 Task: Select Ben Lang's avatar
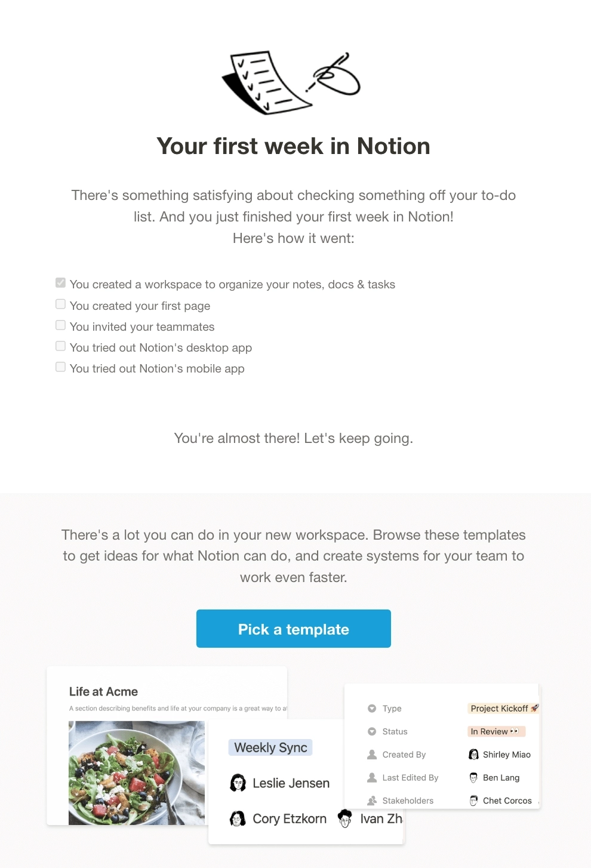pyautogui.click(x=473, y=777)
